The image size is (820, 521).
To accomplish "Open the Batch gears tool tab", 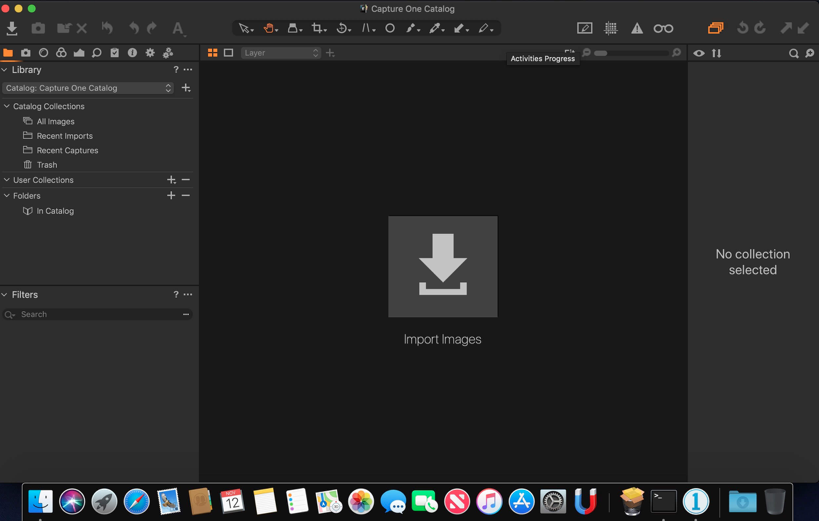I will click(x=168, y=53).
